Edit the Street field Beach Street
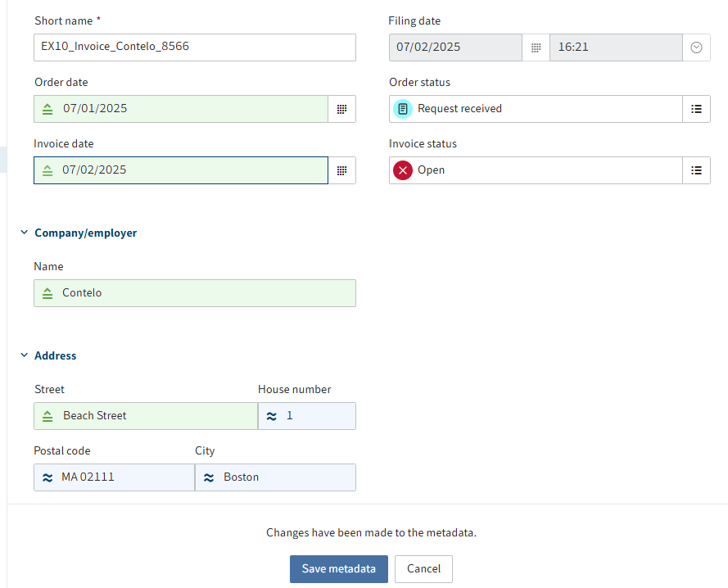The image size is (728, 588). [146, 416]
